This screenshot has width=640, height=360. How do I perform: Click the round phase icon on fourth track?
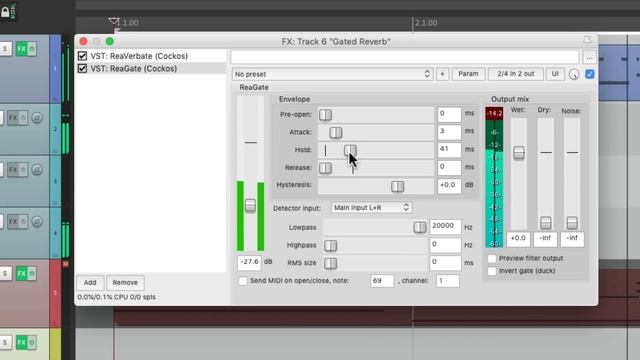point(37,221)
